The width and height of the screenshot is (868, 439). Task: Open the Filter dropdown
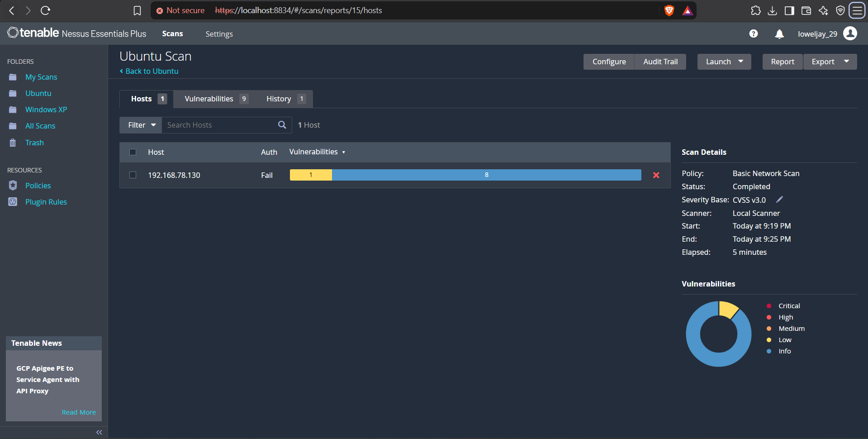click(x=141, y=125)
